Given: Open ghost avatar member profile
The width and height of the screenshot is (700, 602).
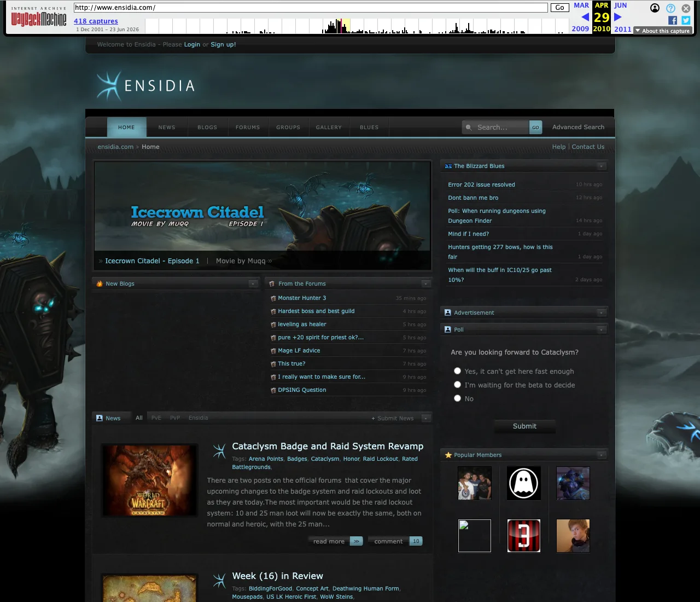Looking at the screenshot, I should (524, 483).
